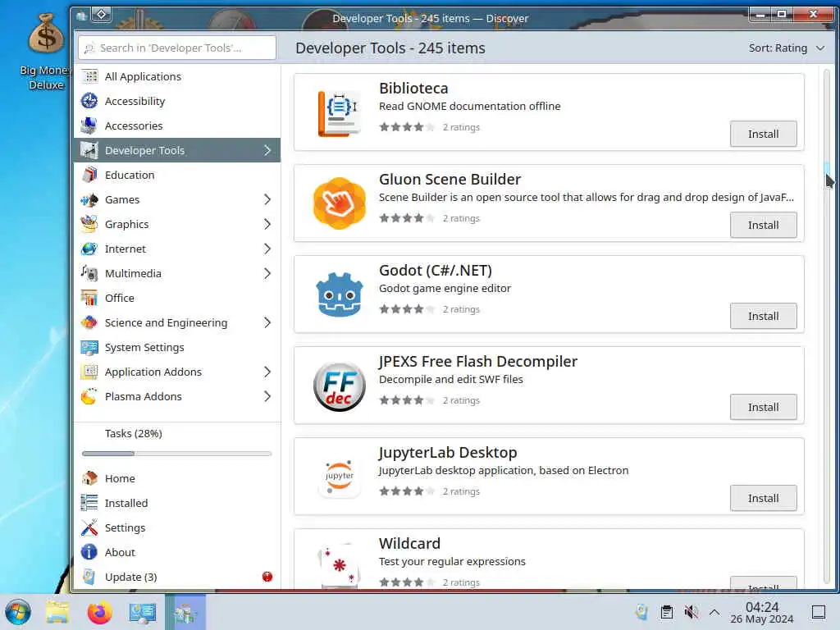The width and height of the screenshot is (840, 630).
Task: Click the Home house icon
Action: click(x=89, y=478)
